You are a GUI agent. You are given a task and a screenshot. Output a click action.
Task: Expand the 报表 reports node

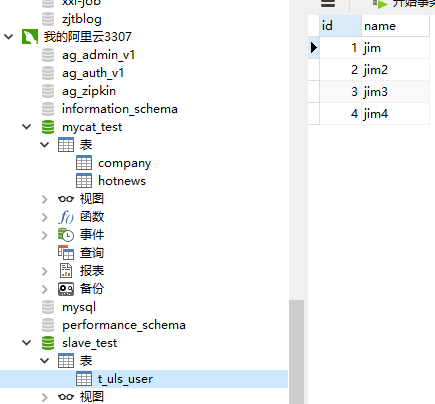[45, 271]
